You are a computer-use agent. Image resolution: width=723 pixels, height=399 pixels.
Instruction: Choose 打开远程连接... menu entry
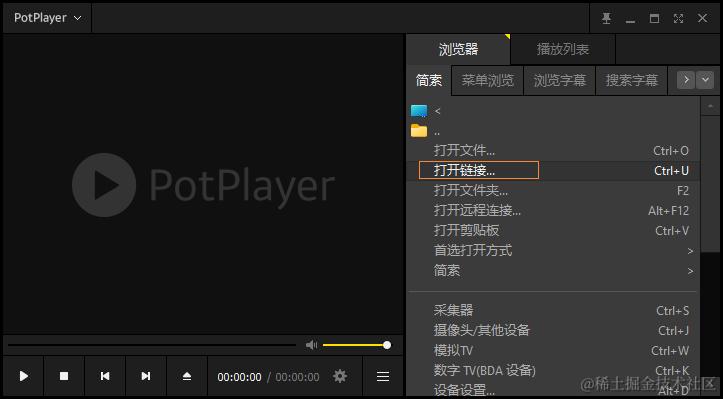coord(553,211)
